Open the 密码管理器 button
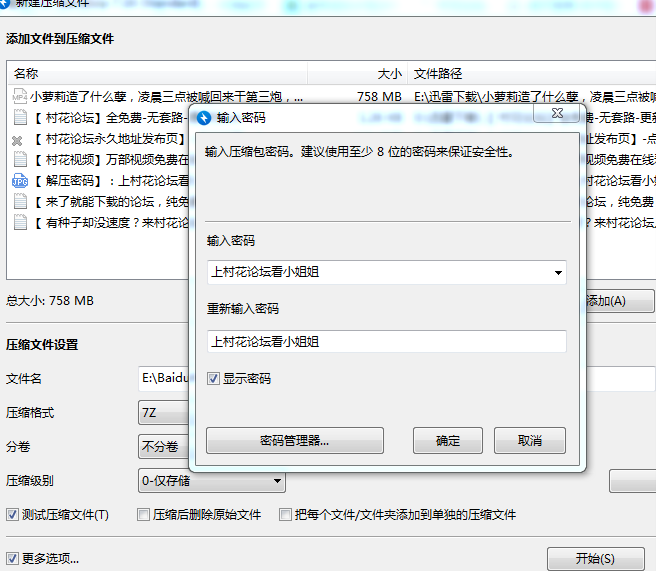The height and width of the screenshot is (571, 656). pyautogui.click(x=295, y=441)
